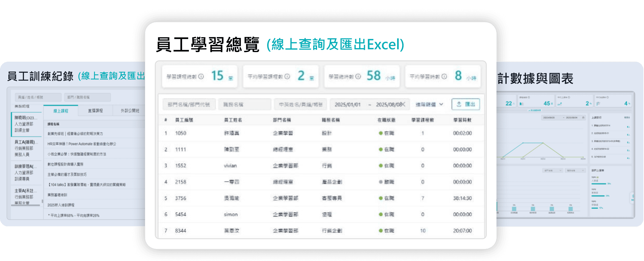Click the TOP1 人資處 progress bar
This screenshot has width=644, height=261.
point(598,184)
